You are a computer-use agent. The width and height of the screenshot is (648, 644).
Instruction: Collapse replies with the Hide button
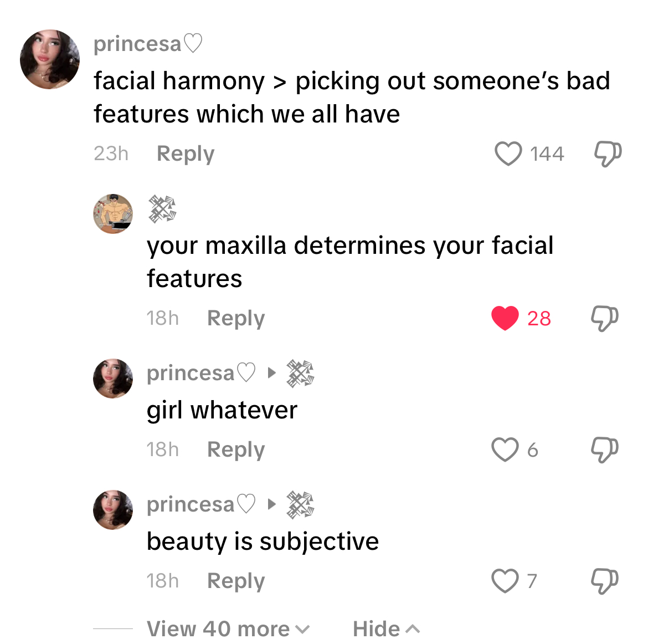point(386,629)
